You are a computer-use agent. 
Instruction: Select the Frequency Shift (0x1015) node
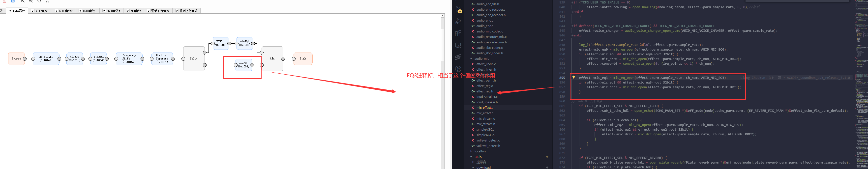coord(129,58)
